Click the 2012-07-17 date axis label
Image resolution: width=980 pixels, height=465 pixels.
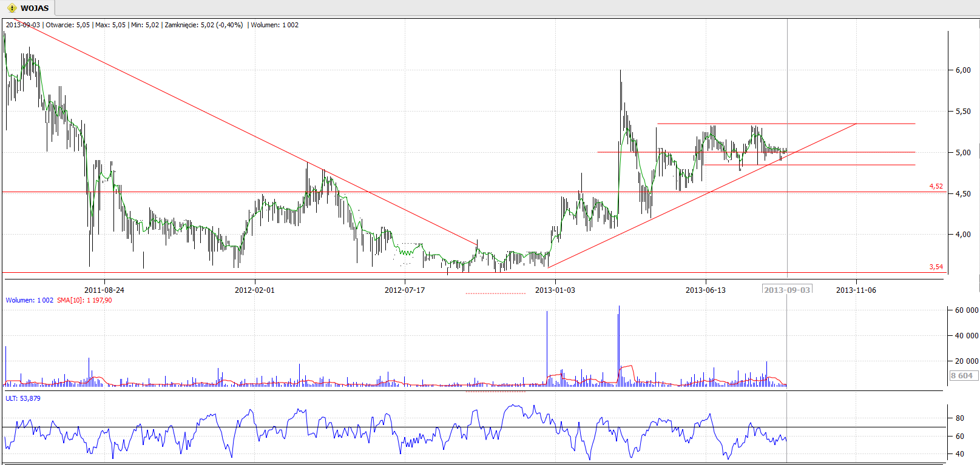(x=405, y=290)
